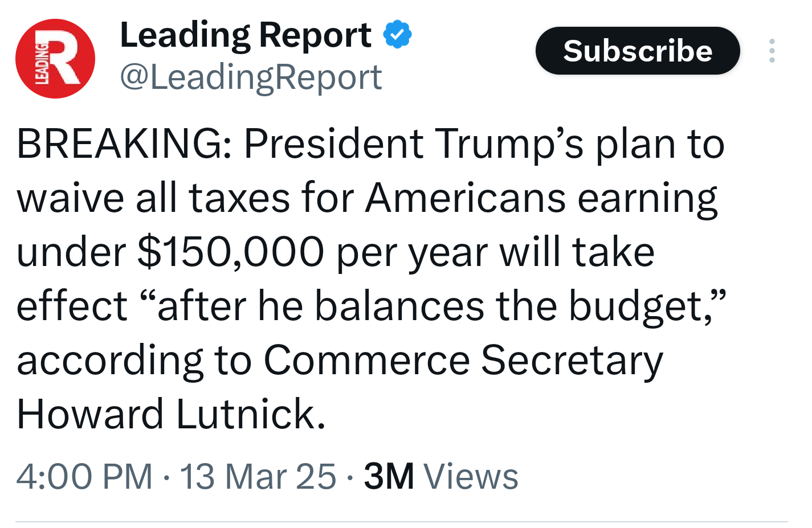Click the word Americans in the post
The height and width of the screenshot is (528, 812).
465,198
